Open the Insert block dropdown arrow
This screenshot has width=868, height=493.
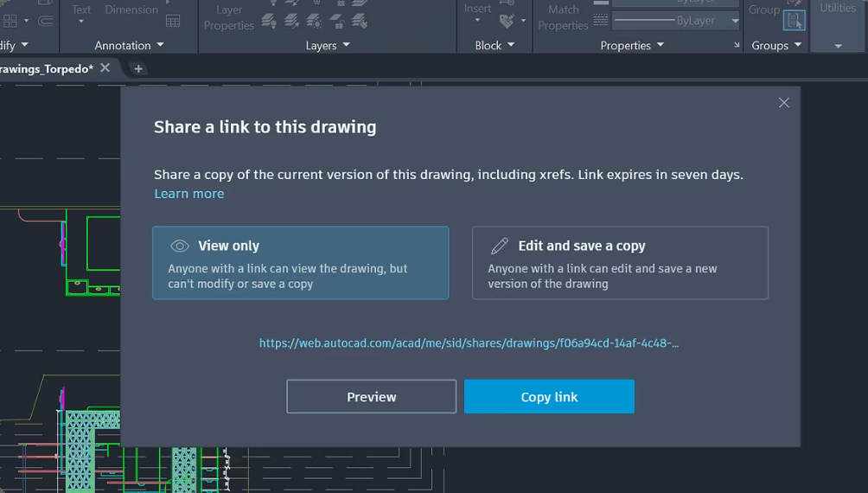pyautogui.click(x=477, y=21)
